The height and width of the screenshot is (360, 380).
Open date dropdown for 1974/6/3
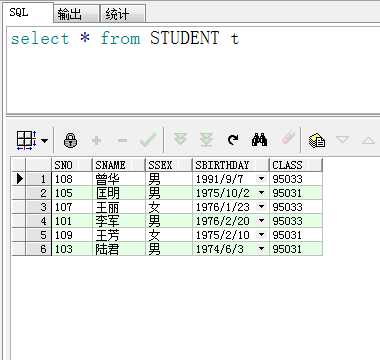[262, 249]
